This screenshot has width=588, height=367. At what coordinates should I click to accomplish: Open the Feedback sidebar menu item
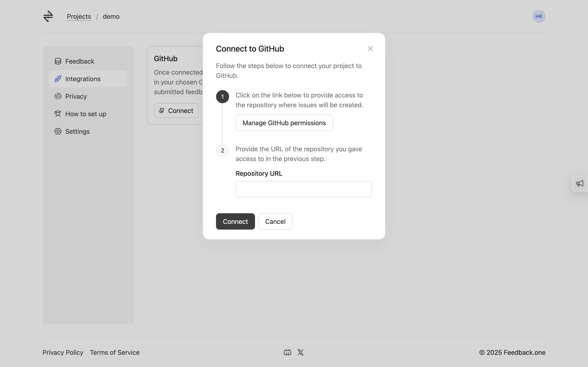[x=80, y=61]
